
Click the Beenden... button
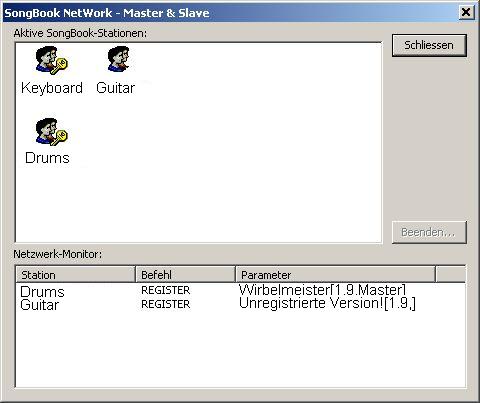pos(429,232)
